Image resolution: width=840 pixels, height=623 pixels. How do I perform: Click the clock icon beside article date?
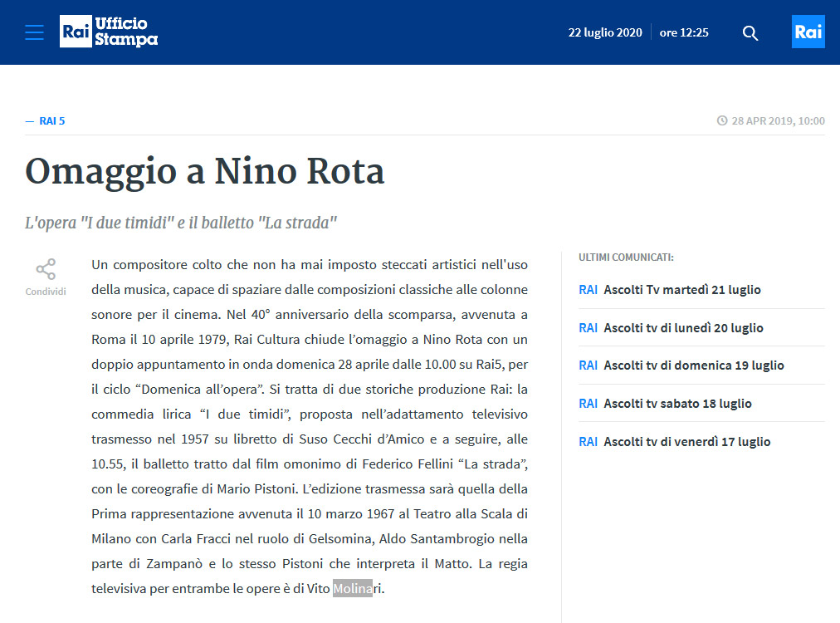pos(722,120)
